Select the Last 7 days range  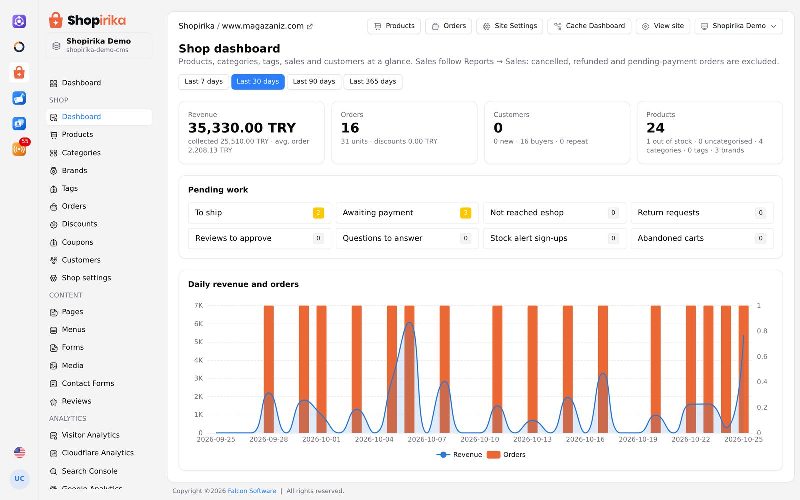(204, 82)
